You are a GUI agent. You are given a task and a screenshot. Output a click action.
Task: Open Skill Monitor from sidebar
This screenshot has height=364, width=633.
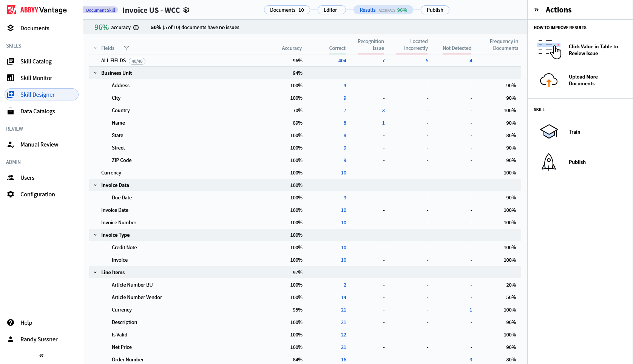[36, 78]
